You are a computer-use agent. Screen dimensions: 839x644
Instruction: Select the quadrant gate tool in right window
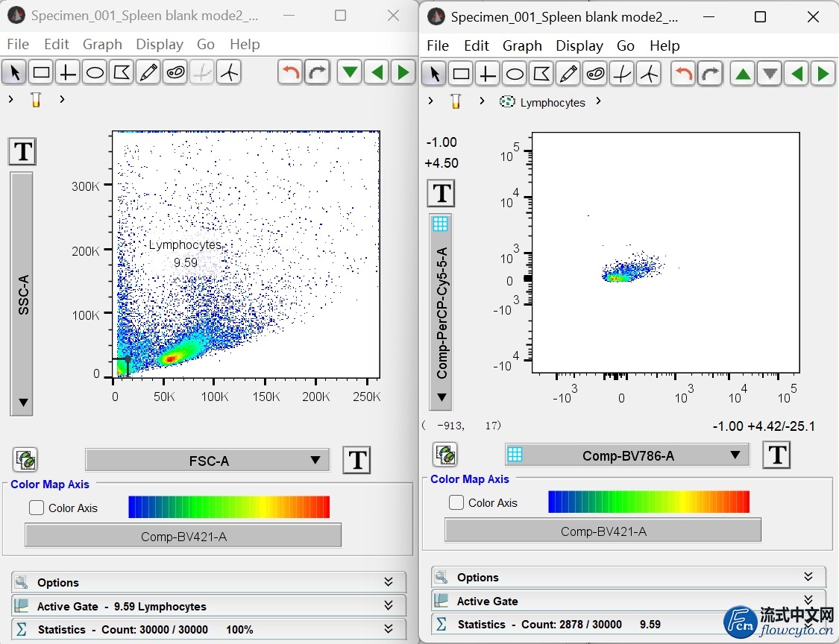pyautogui.click(x=488, y=74)
